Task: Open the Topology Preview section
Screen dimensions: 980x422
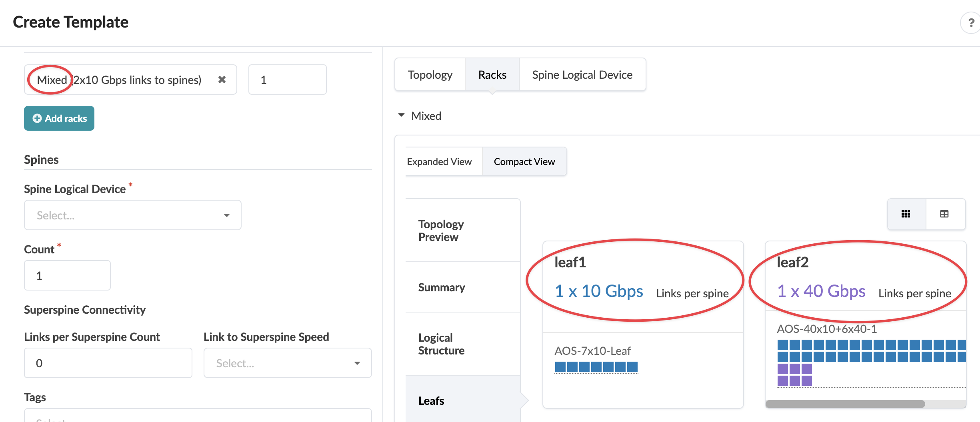Action: pos(441,231)
